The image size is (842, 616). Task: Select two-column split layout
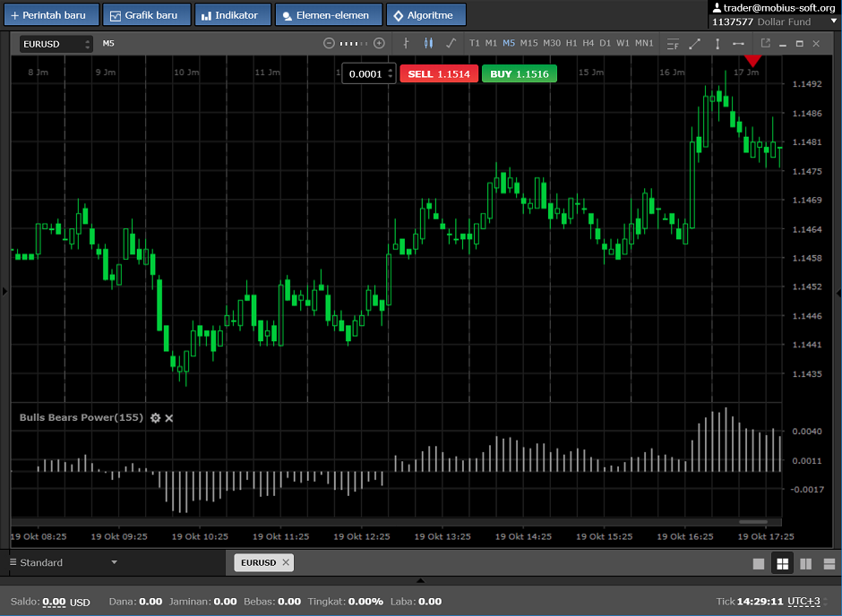click(805, 563)
